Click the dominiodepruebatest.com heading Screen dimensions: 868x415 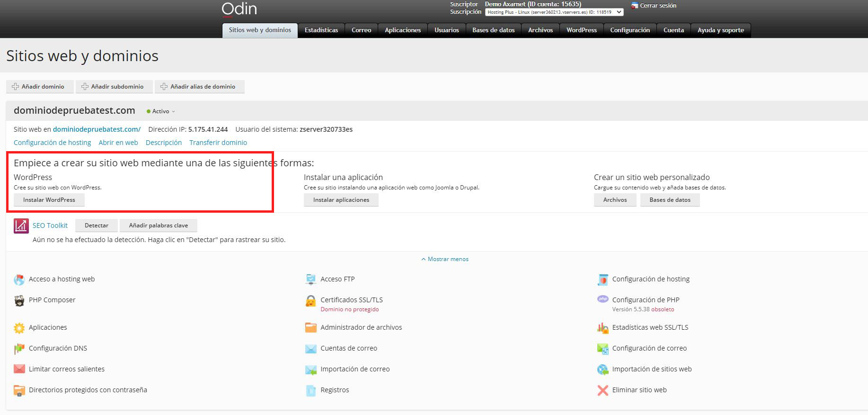pyautogui.click(x=74, y=110)
